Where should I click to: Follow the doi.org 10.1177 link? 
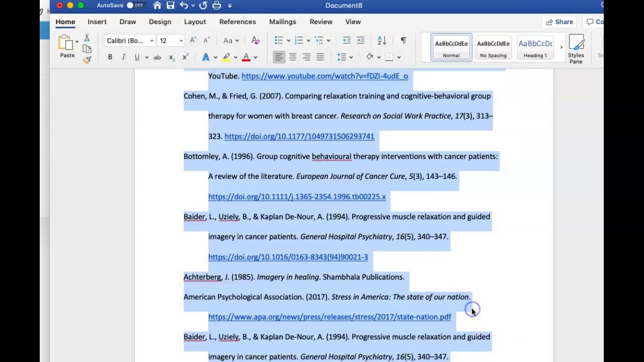(299, 136)
